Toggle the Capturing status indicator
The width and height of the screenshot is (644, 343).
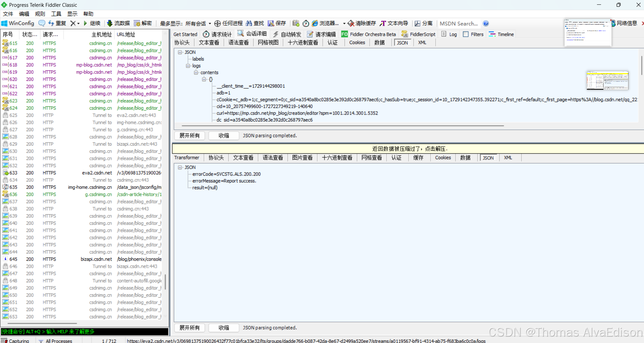(16, 341)
